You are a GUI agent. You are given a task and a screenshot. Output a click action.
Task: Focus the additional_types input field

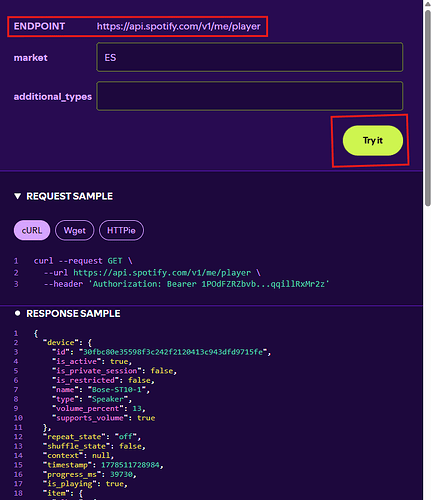point(250,96)
